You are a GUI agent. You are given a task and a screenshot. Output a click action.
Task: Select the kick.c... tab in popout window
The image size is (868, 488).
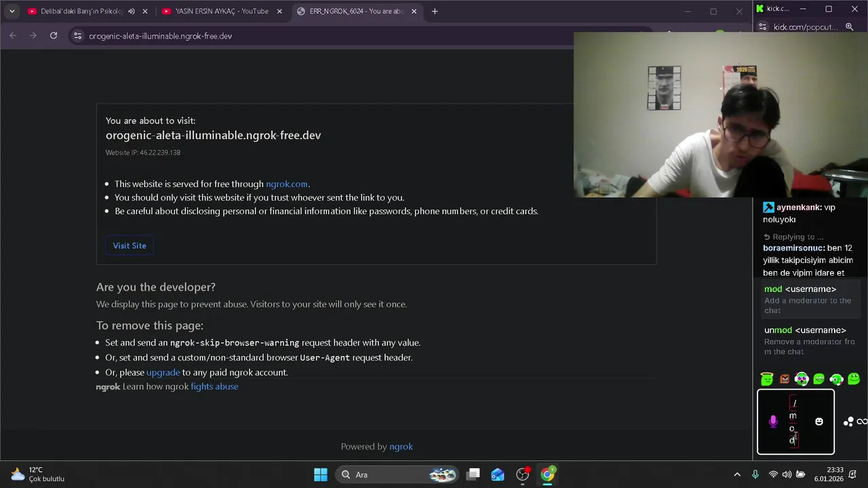(773, 9)
